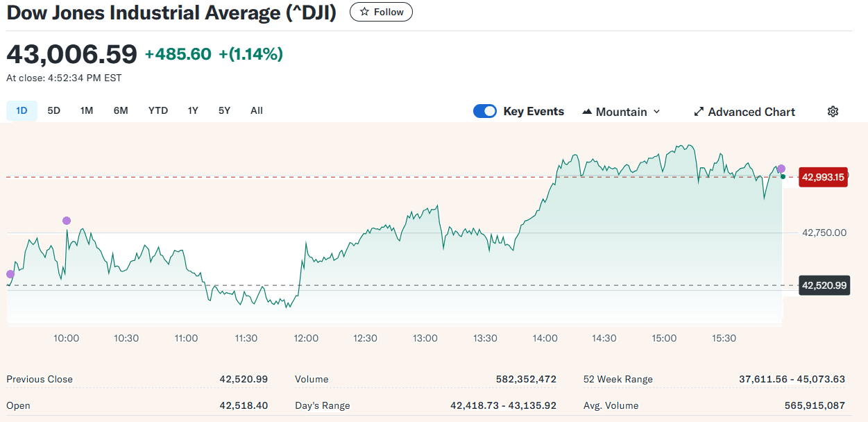Select the 5D time range tab
Image resolution: width=868 pixels, height=422 pixels.
pos(53,110)
